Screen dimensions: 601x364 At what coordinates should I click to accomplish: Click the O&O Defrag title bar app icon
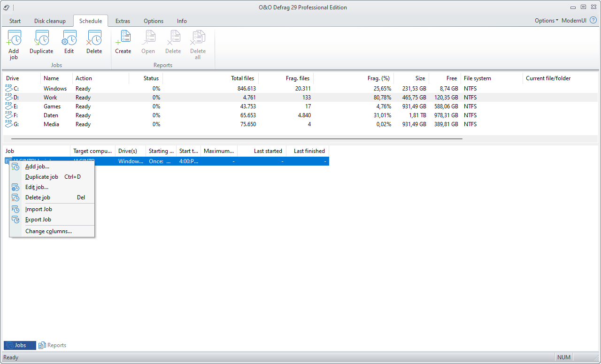point(7,8)
